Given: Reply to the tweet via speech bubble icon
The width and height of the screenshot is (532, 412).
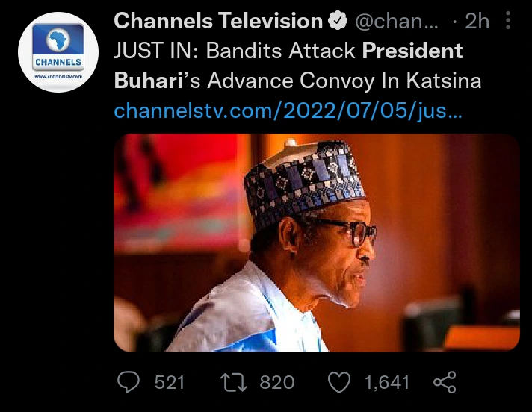Looking at the screenshot, I should pyautogui.click(x=130, y=383).
